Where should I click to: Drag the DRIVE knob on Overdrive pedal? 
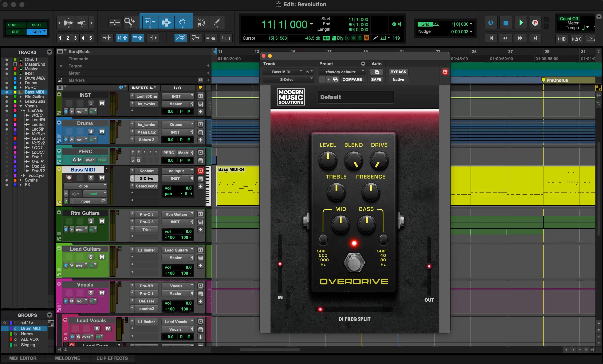378,160
